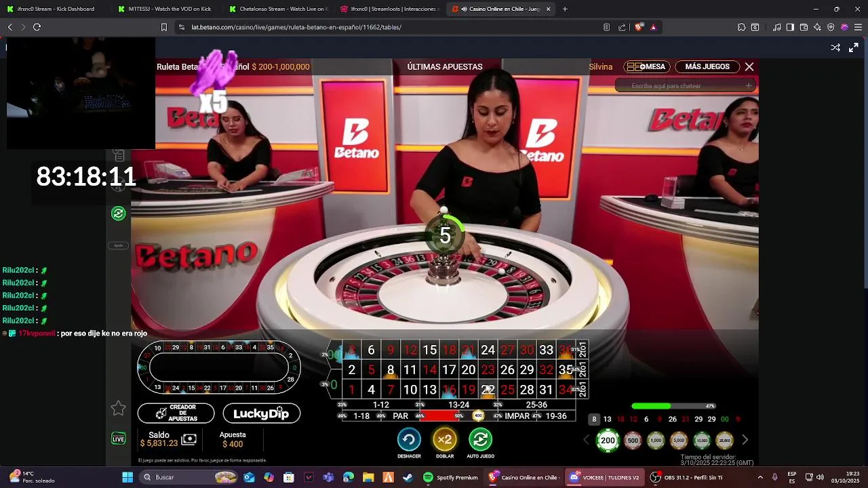Click the Brave Shields lion icon
This screenshot has height=488, width=868.
(639, 27)
